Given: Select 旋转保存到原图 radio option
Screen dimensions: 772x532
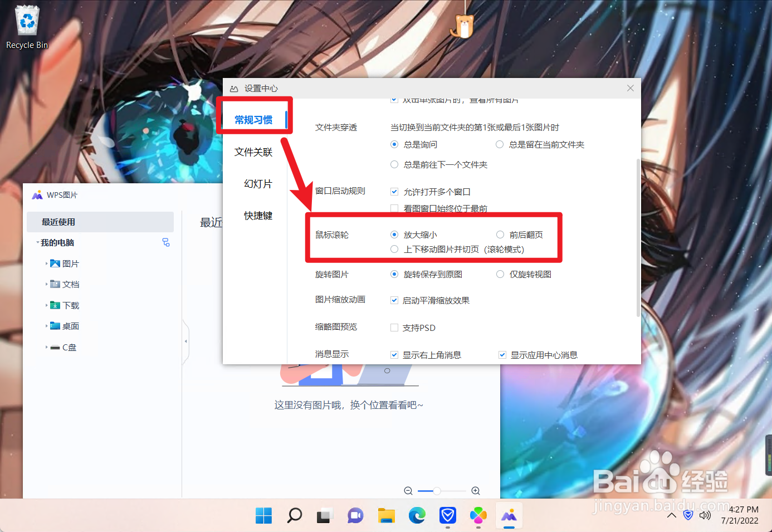Looking at the screenshot, I should pyautogui.click(x=394, y=274).
